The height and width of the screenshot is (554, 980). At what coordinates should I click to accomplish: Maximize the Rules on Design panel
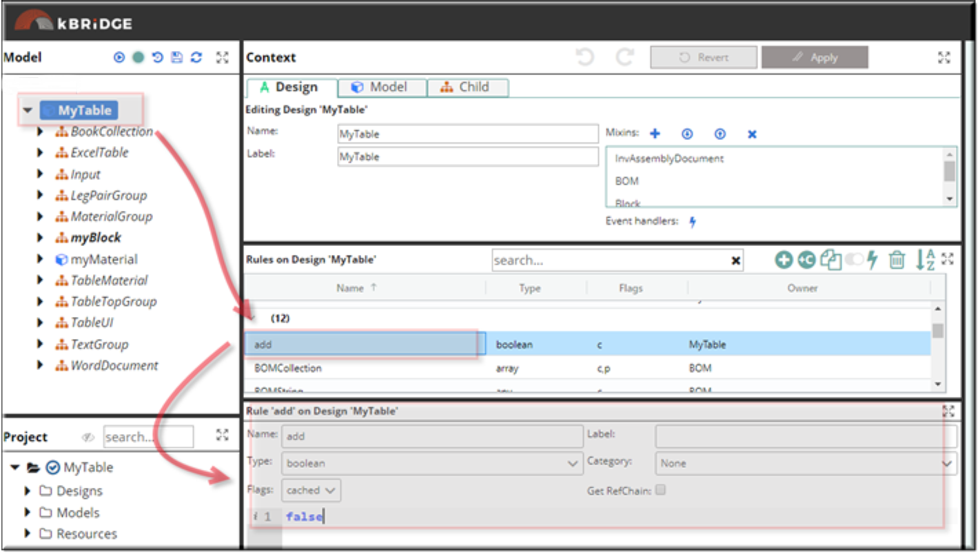[x=948, y=259]
